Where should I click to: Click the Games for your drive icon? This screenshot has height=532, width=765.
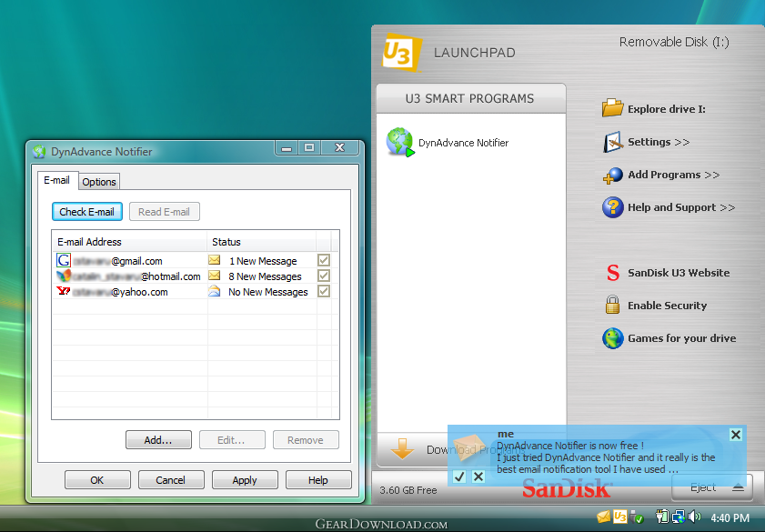point(613,338)
